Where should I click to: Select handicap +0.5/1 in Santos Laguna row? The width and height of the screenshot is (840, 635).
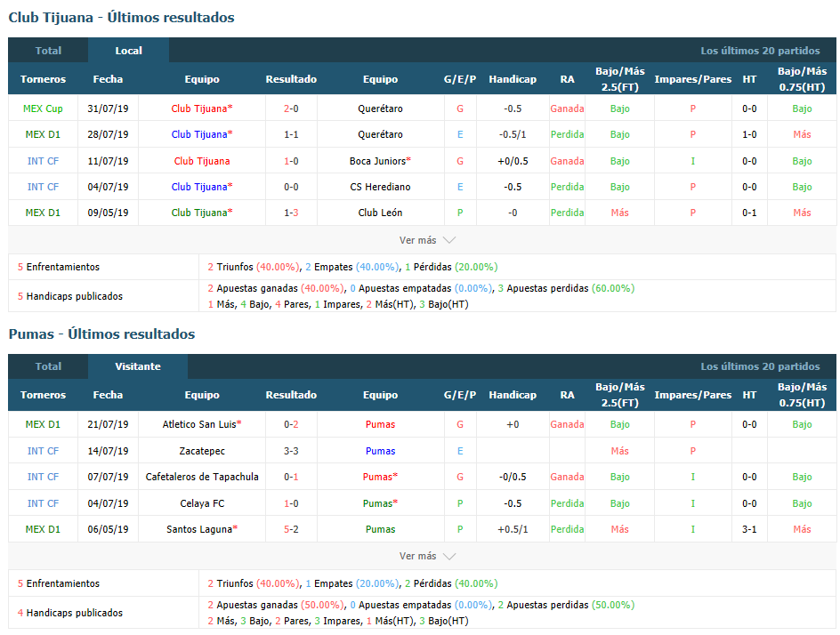(x=513, y=529)
